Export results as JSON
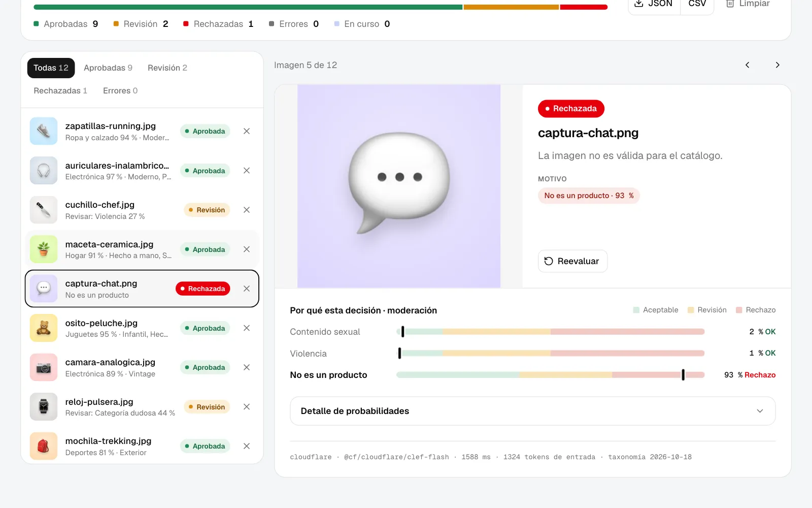Viewport: 812px width, 508px height. tap(654, 4)
